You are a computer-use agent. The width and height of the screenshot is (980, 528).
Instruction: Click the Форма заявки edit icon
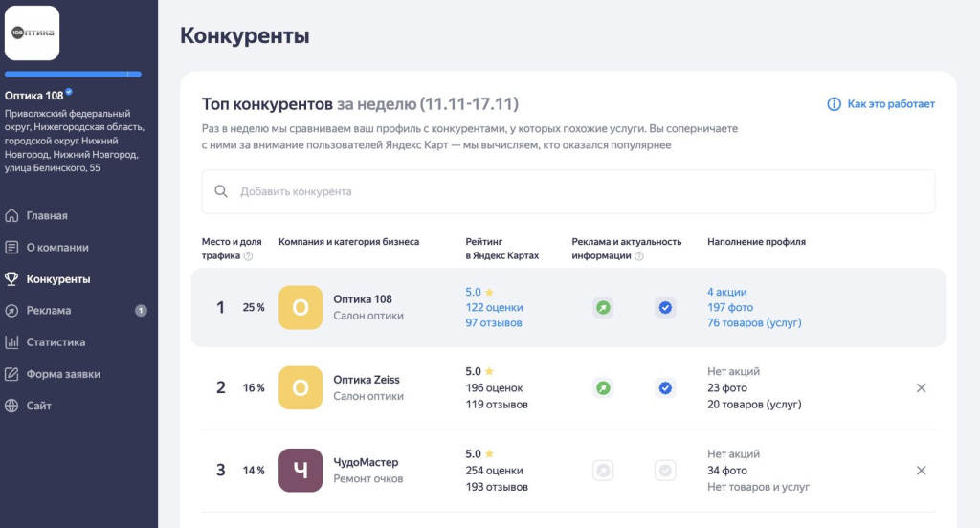pos(11,374)
